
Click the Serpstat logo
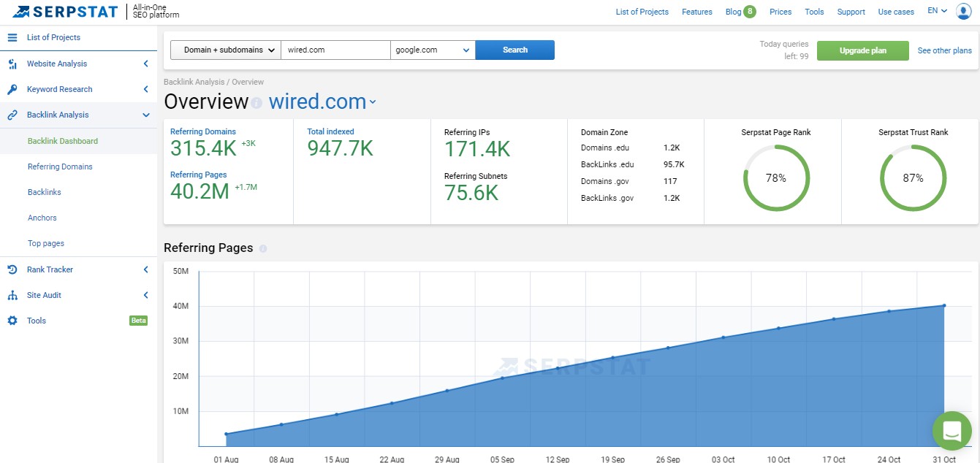65,11
